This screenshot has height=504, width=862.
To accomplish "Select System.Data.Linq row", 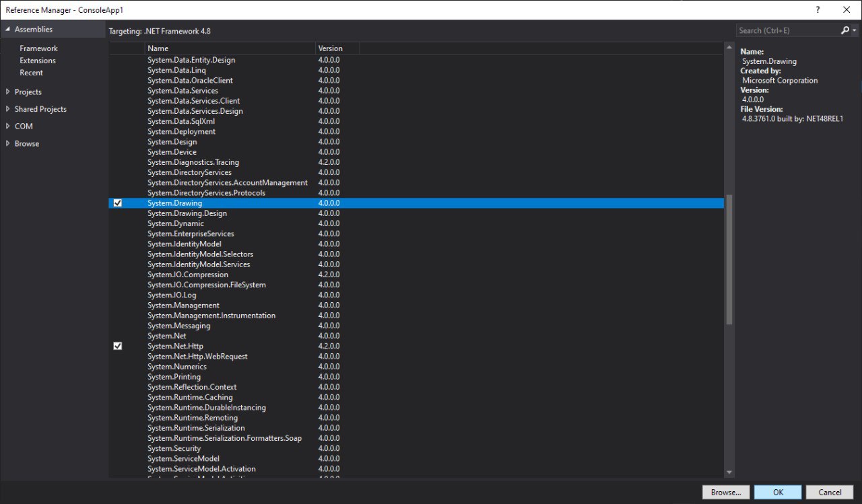I will coord(416,70).
